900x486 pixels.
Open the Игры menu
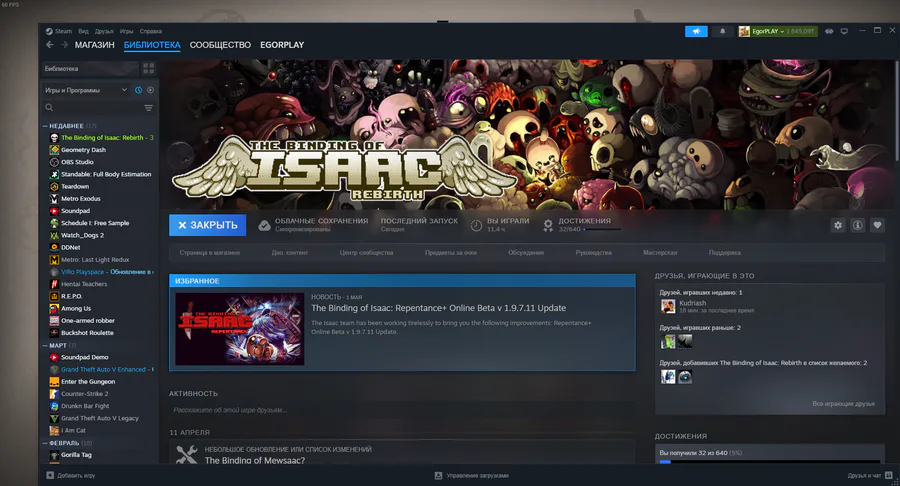coord(127,32)
